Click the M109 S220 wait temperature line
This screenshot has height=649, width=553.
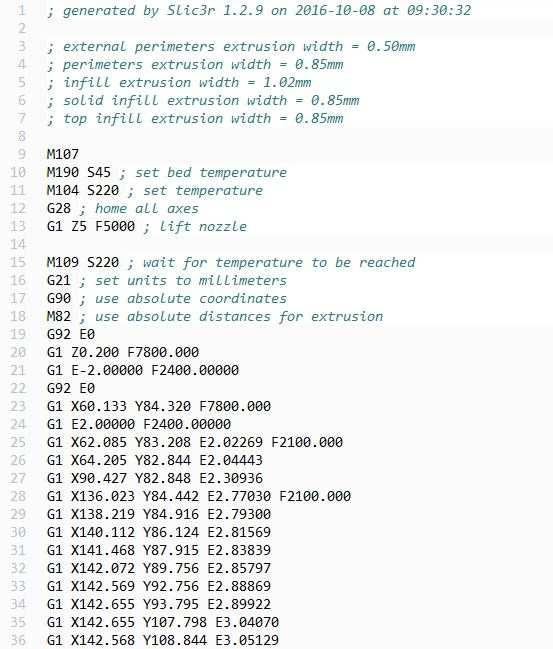(x=231, y=262)
